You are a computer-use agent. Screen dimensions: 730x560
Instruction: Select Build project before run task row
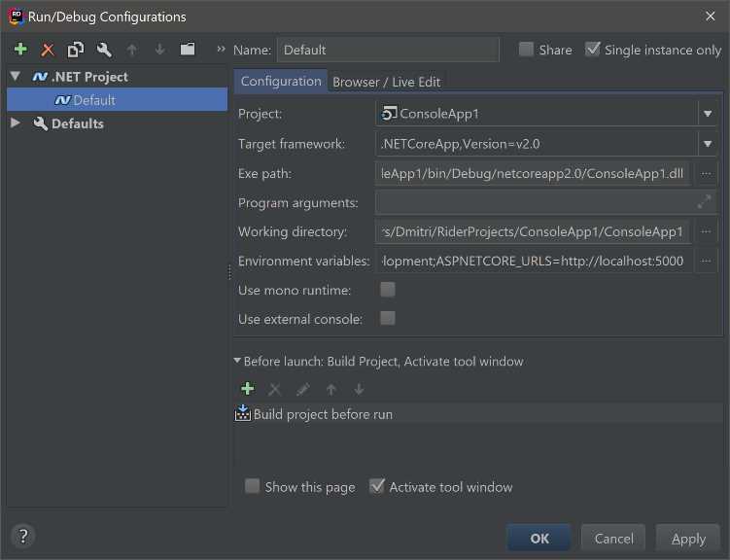click(x=477, y=413)
